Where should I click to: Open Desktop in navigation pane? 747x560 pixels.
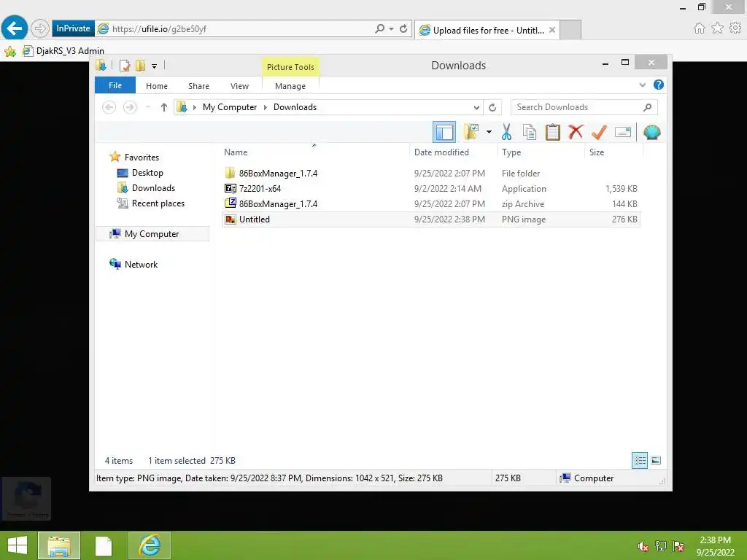[x=147, y=172]
